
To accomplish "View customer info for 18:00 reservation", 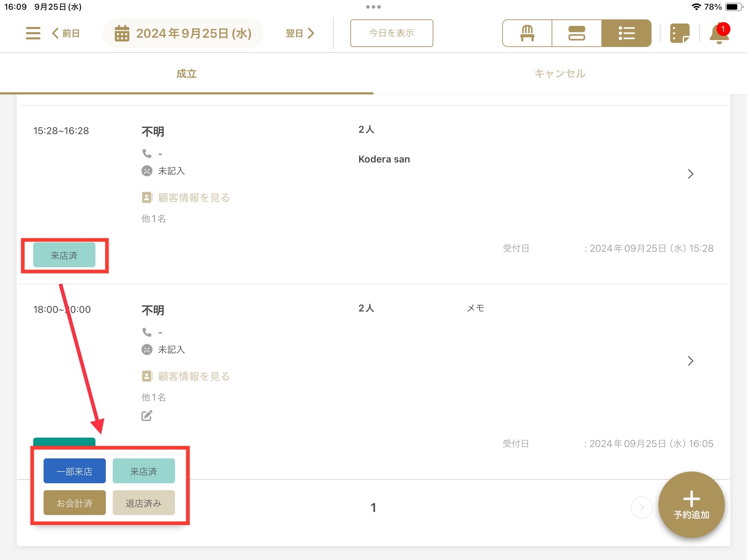I will (186, 376).
